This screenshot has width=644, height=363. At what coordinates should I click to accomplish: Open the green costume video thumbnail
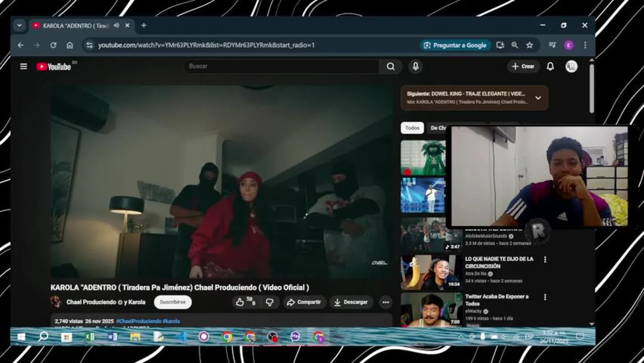[423, 158]
